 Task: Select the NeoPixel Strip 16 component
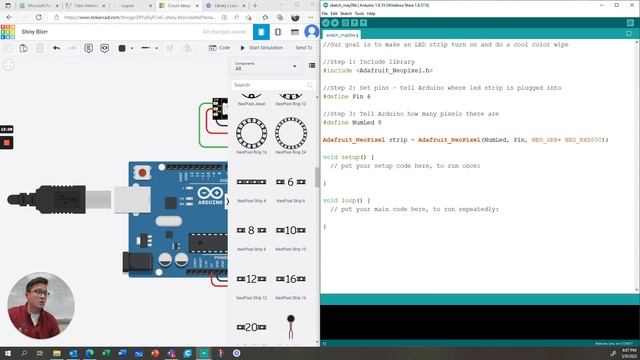pos(291,286)
